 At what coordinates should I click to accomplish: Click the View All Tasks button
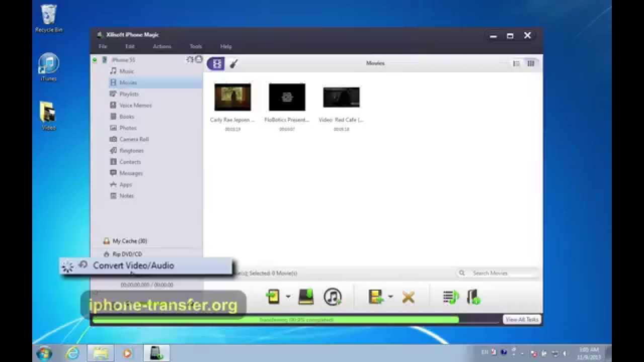point(522,319)
